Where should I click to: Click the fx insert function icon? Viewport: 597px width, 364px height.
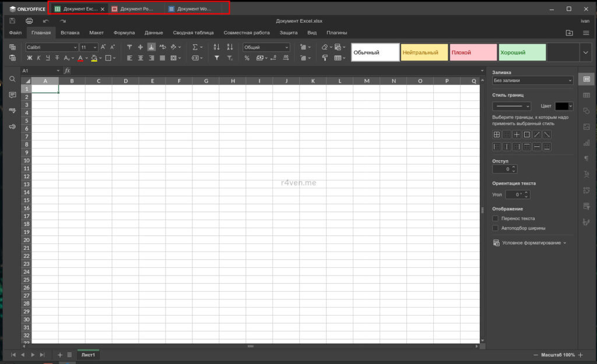tap(67, 70)
